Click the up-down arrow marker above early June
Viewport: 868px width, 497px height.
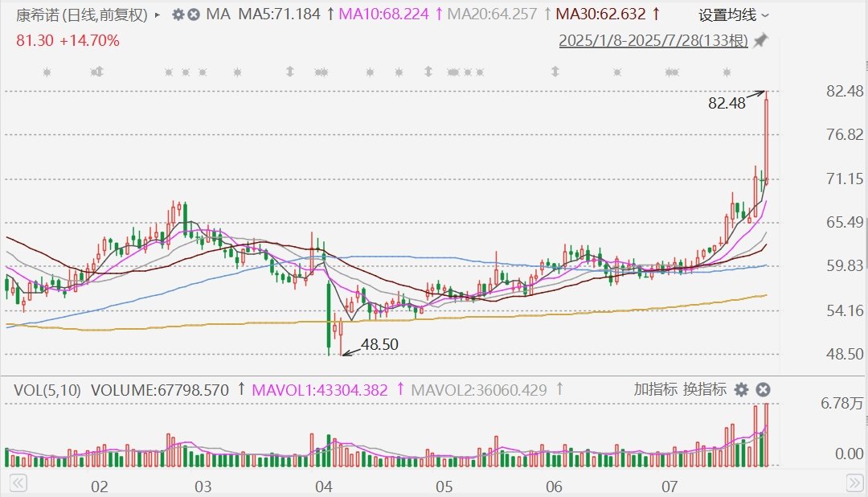click(555, 72)
